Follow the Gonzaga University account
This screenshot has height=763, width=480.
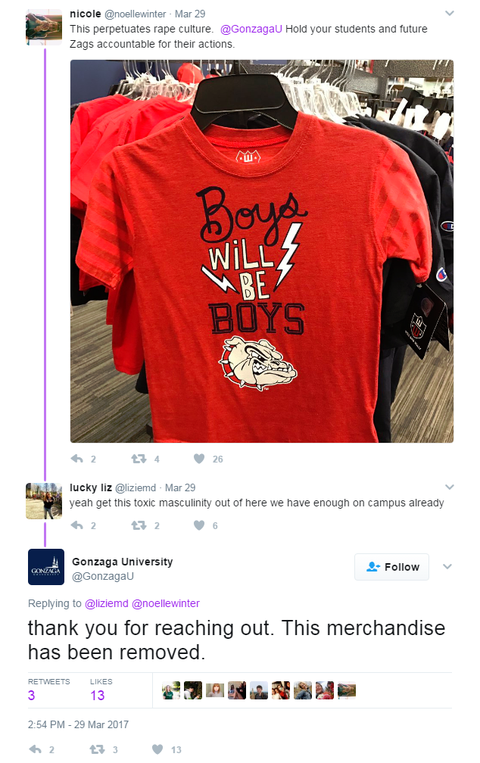click(x=391, y=567)
